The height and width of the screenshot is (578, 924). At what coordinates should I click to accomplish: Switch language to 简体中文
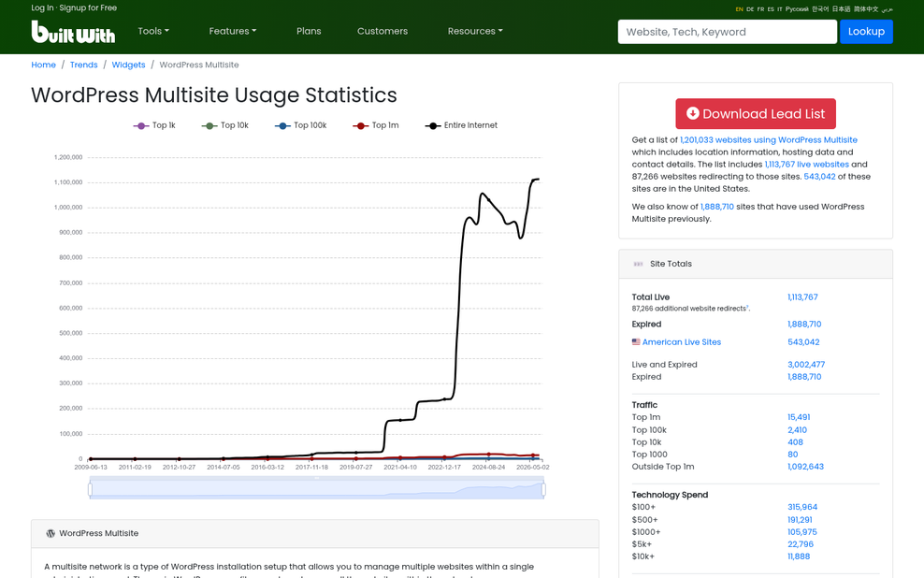(866, 8)
